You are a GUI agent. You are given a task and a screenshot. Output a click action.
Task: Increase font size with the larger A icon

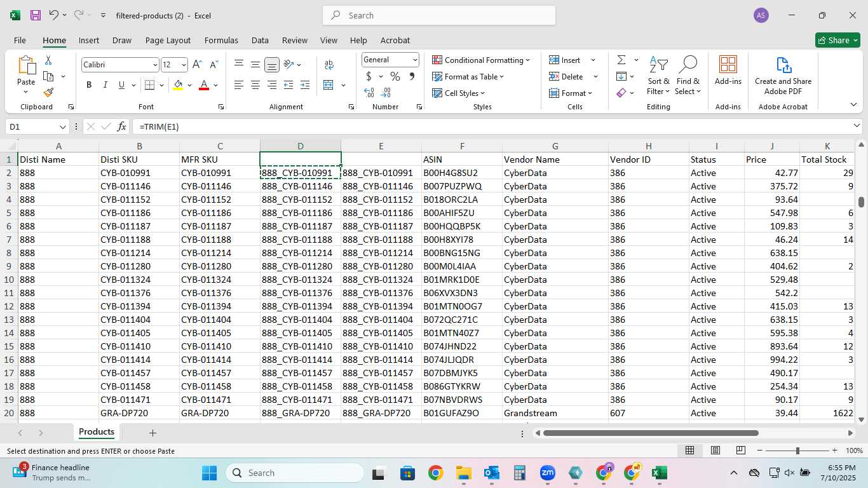pyautogui.click(x=197, y=65)
